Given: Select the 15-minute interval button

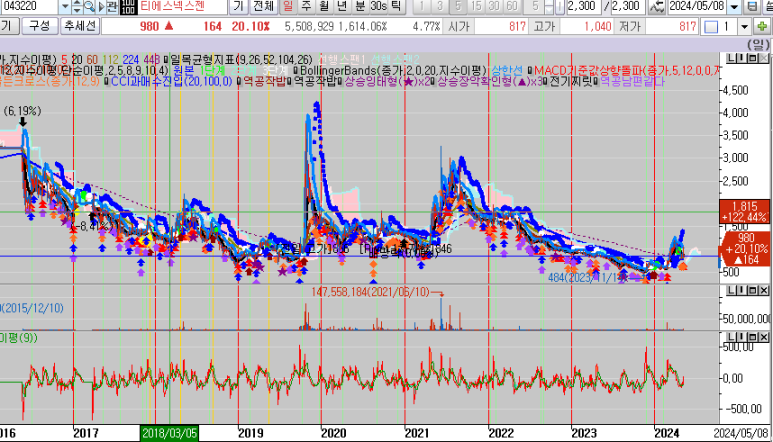Looking at the screenshot, I should pos(476,6).
